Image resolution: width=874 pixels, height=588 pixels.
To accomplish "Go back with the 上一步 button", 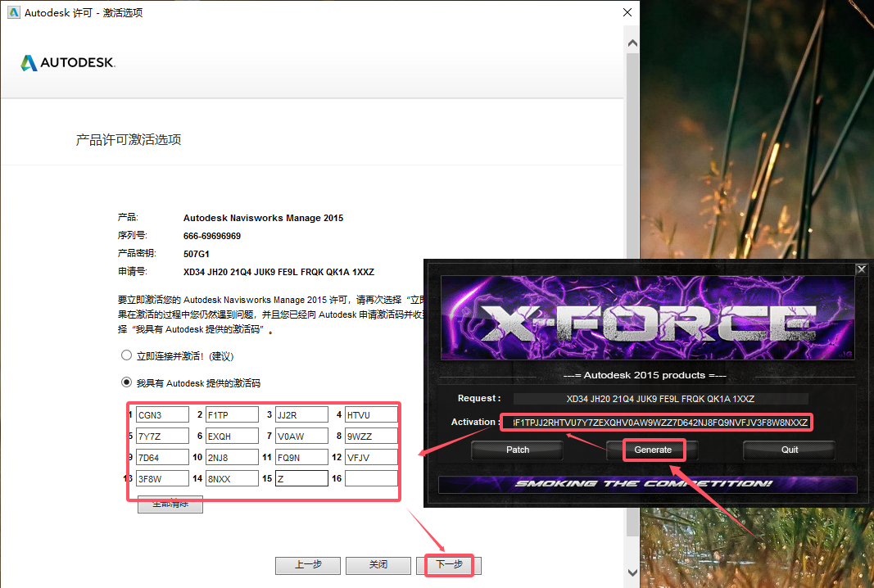I will click(x=307, y=565).
